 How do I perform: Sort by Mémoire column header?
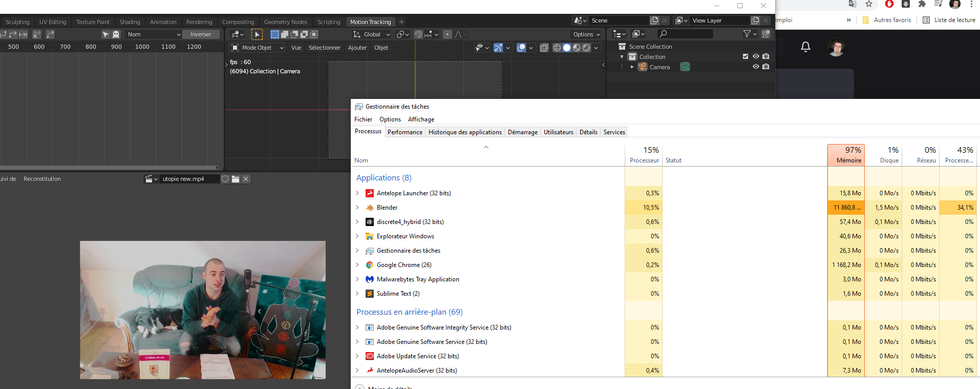(x=846, y=155)
